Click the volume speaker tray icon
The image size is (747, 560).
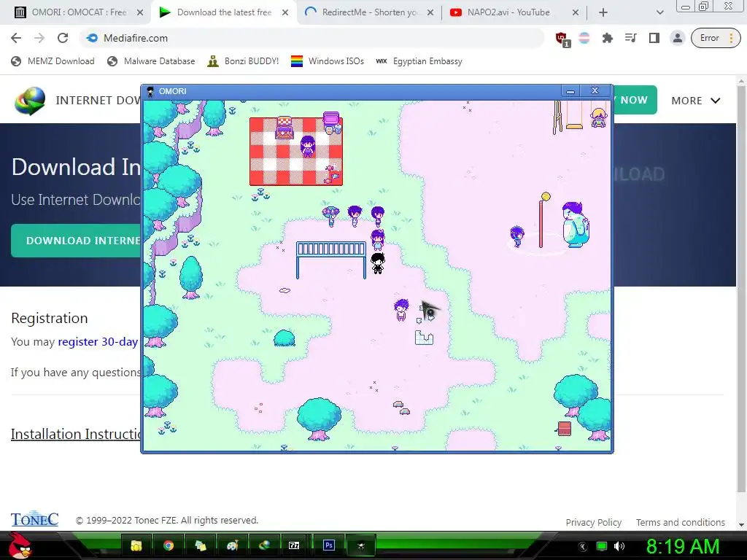click(619, 546)
